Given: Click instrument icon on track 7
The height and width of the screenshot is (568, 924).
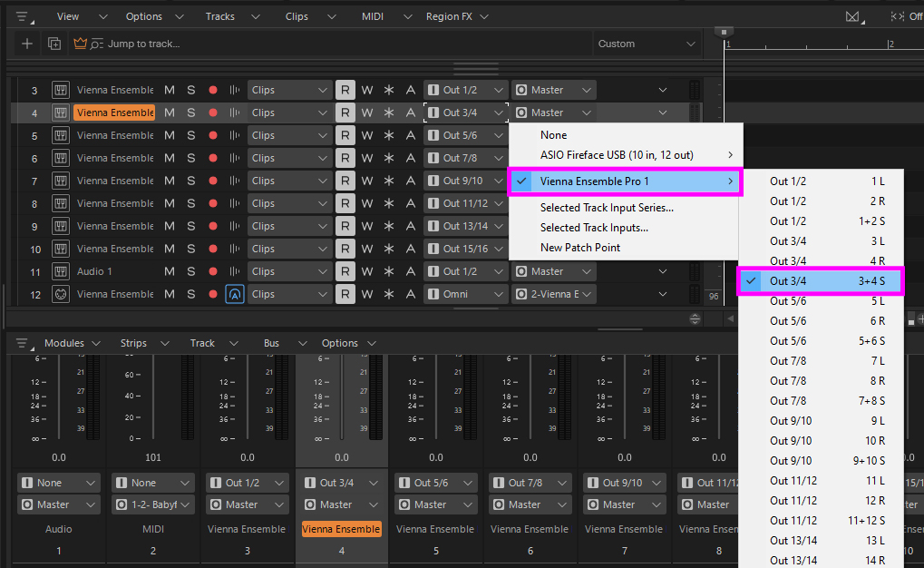Looking at the screenshot, I should coord(60,181).
